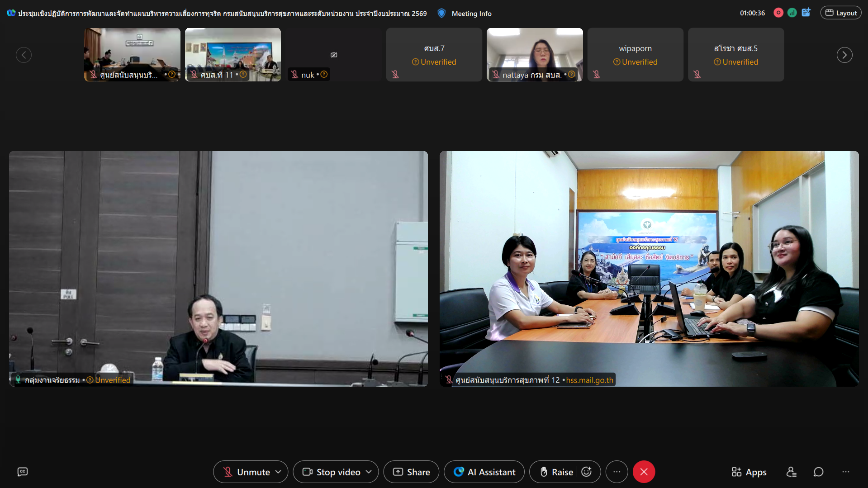Raise your hand
Image resolution: width=868 pixels, height=488 pixels.
[556, 472]
